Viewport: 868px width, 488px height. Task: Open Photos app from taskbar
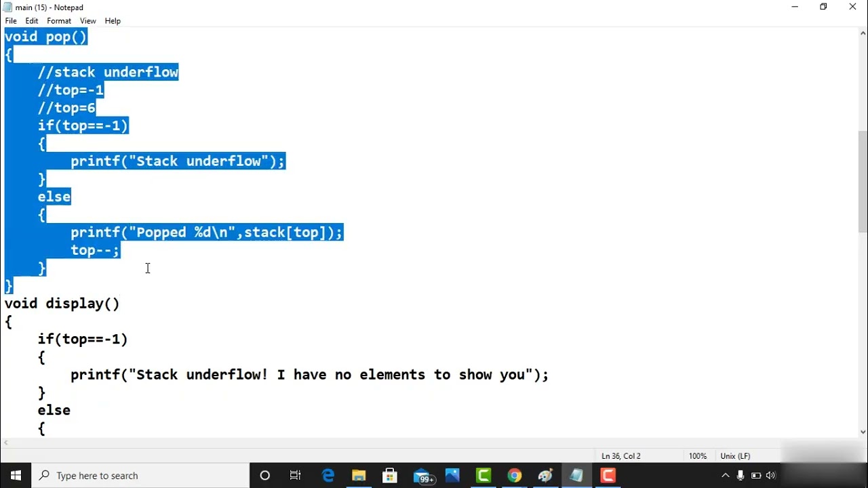pyautogui.click(x=452, y=476)
